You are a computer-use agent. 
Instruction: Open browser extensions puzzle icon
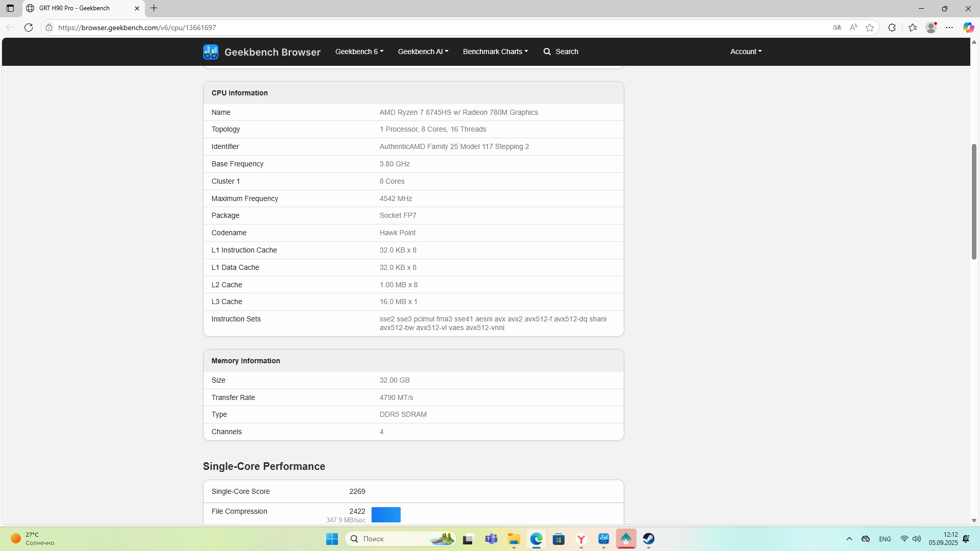892,28
